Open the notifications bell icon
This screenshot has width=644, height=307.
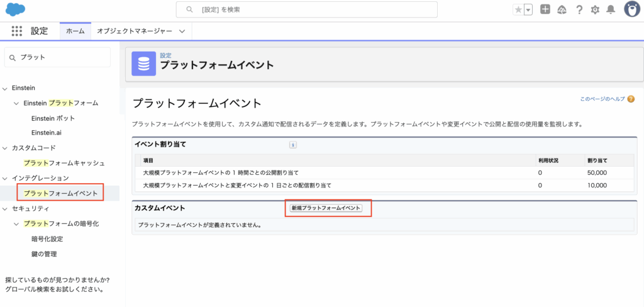(x=610, y=9)
